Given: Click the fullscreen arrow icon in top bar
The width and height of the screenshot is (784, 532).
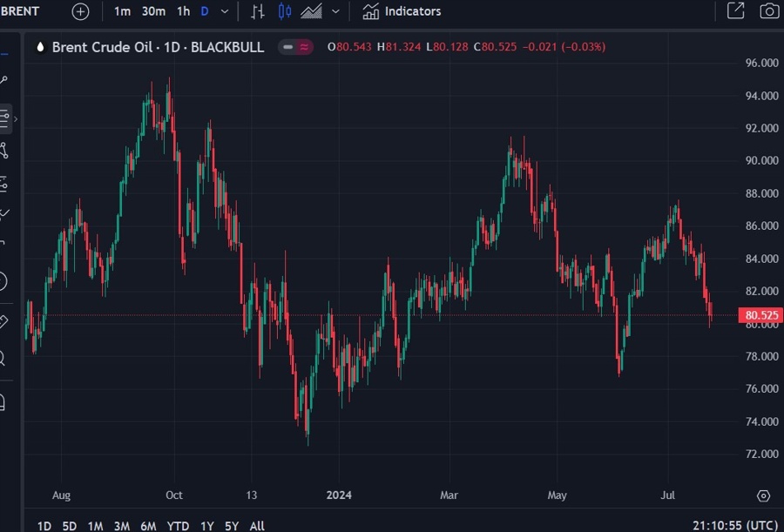Looking at the screenshot, I should [735, 10].
